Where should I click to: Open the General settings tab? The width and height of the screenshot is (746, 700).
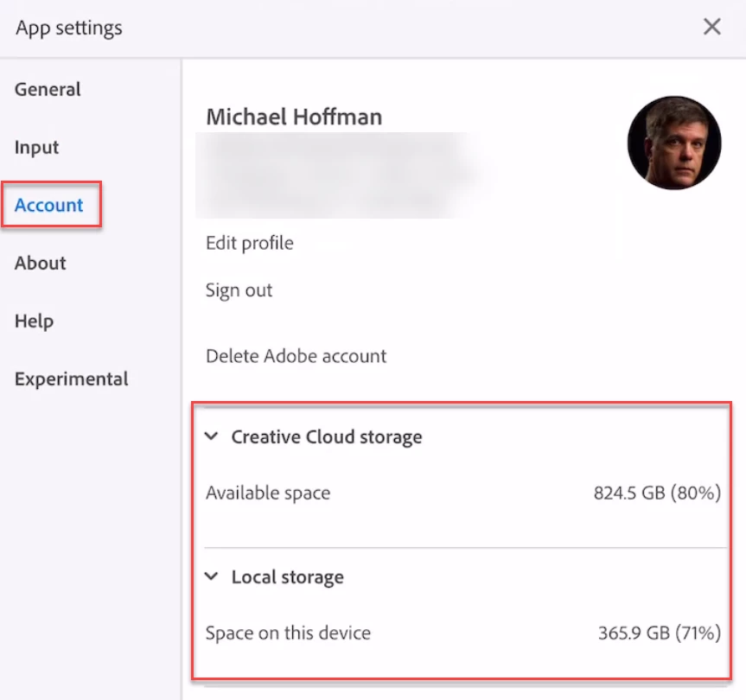(48, 89)
